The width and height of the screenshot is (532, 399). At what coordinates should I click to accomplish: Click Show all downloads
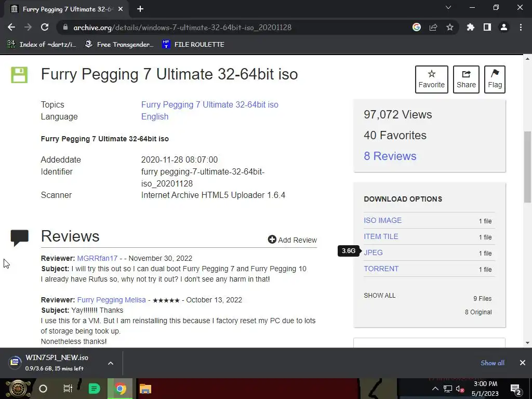[x=493, y=363]
